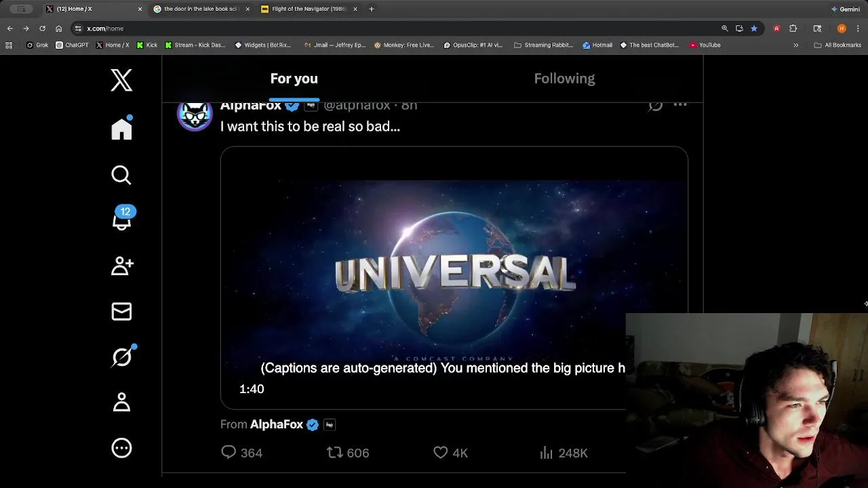Open the Monkey: Free Live bookmark
Viewport: 868px width, 488px height.
(404, 45)
